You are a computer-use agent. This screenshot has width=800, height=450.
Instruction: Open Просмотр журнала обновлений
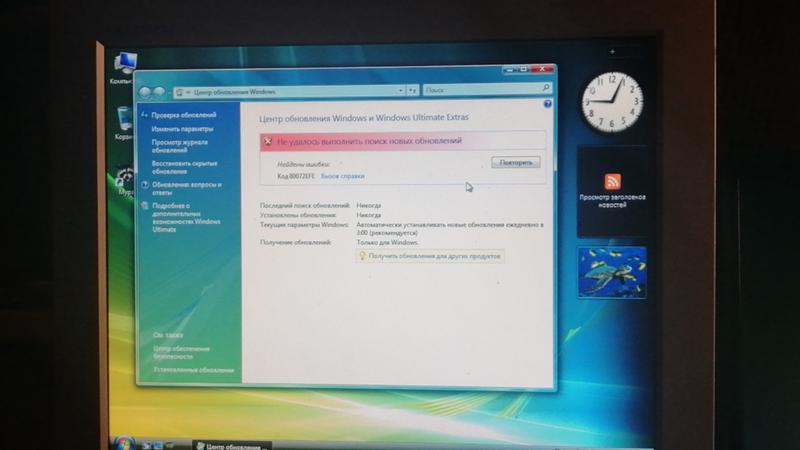pos(180,146)
